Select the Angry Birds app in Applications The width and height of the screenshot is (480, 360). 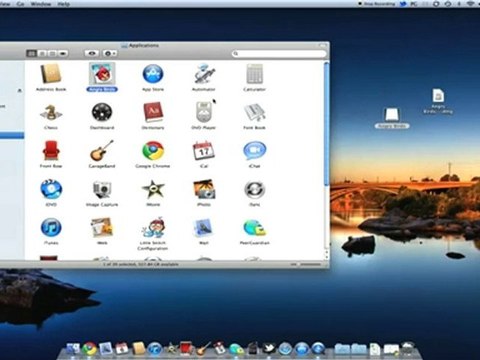pos(102,74)
